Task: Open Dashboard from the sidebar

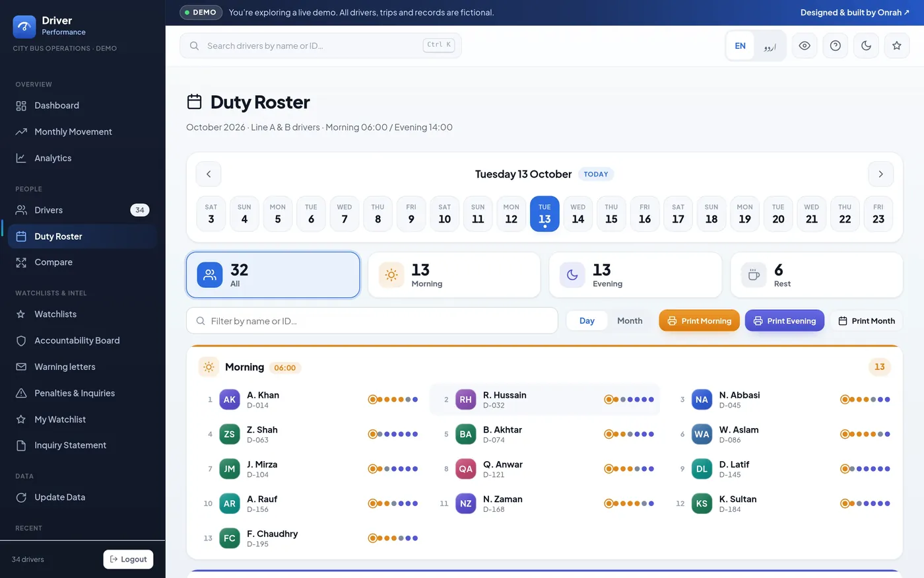Action: 82,106
